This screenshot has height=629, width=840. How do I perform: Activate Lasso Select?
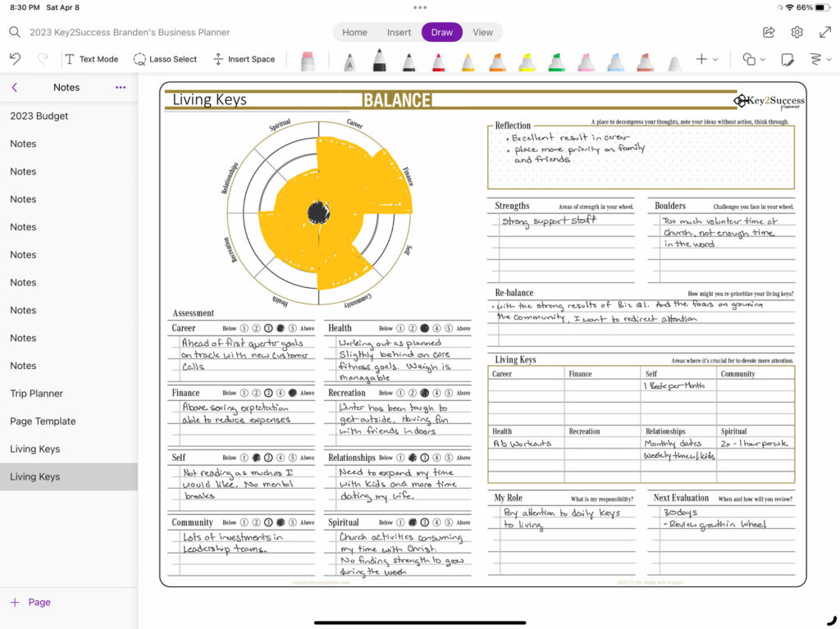click(166, 59)
